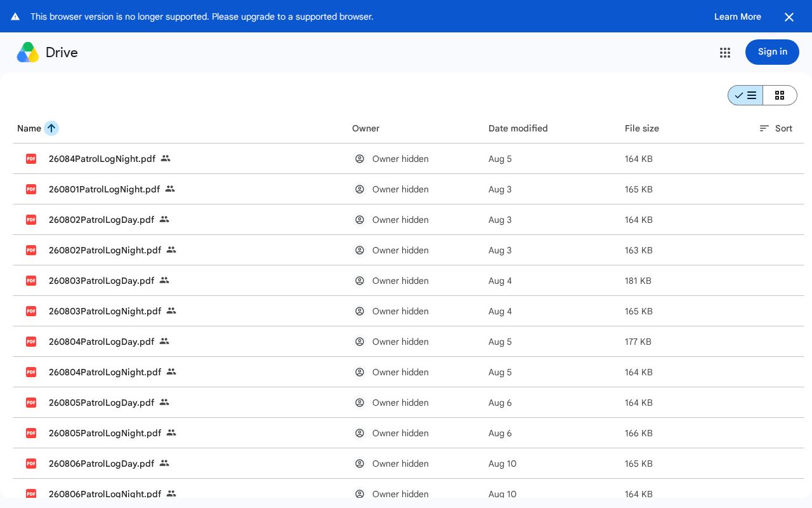This screenshot has height=508, width=812.
Task: Open file 26084PatrolLogNight.pdf
Action: (x=102, y=159)
